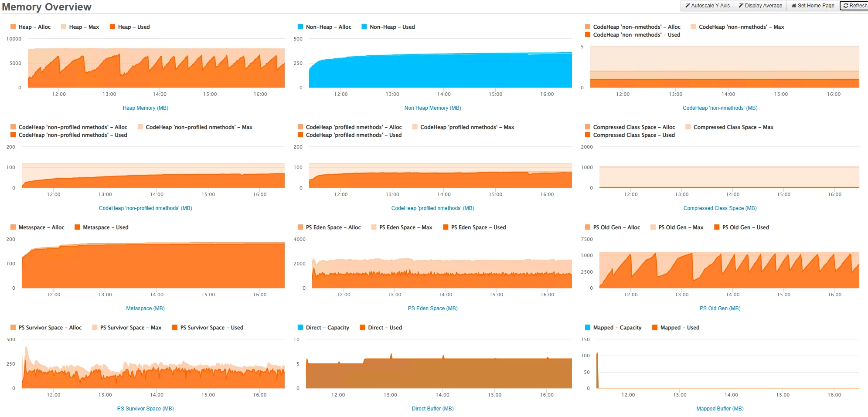Screen dimensions: 868x417
Task: Toggle PS Old Gen – Max series
Action: tap(677, 227)
